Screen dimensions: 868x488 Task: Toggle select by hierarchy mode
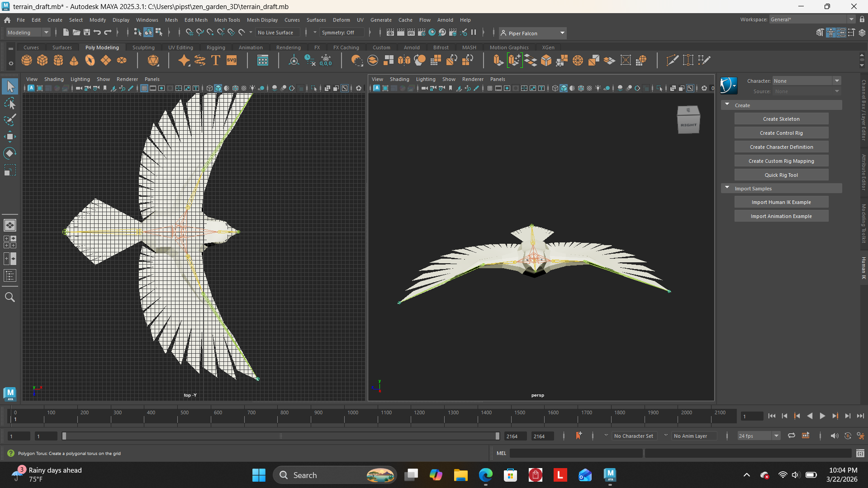138,33
